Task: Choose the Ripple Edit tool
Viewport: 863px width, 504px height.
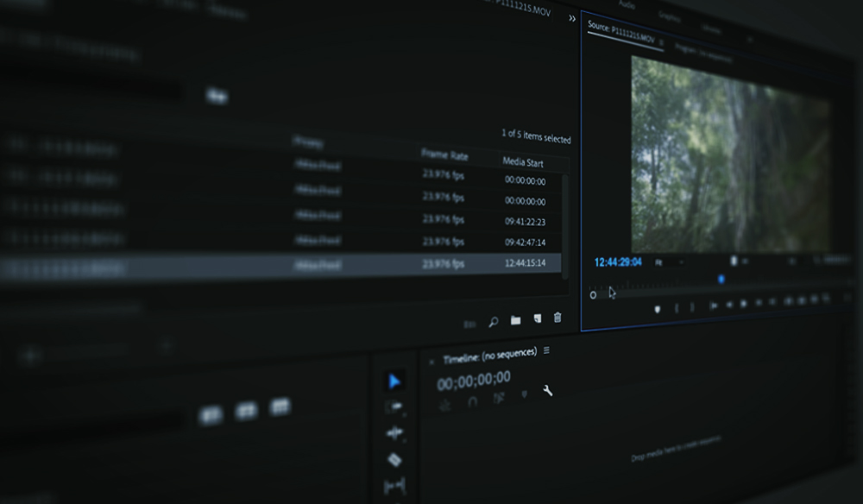Action: pyautogui.click(x=394, y=433)
